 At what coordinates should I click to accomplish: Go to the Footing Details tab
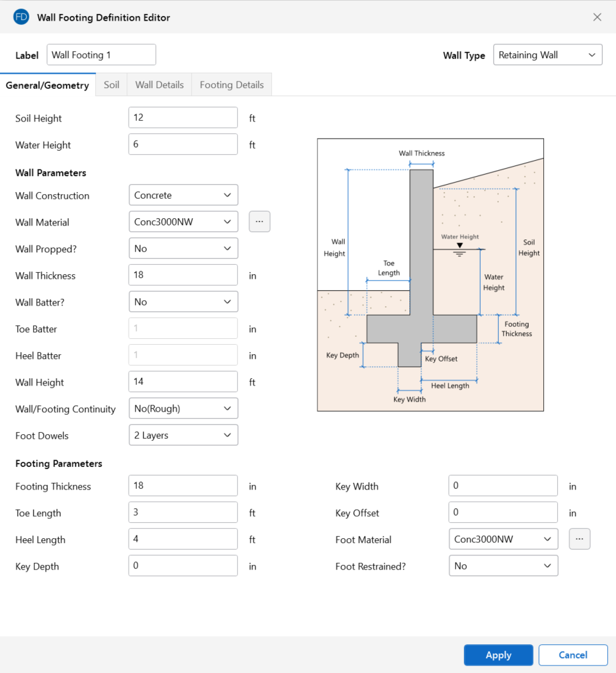click(x=231, y=85)
